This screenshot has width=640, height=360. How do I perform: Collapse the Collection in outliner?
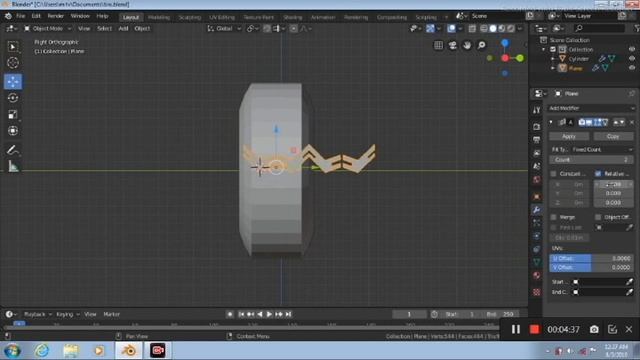pos(544,49)
